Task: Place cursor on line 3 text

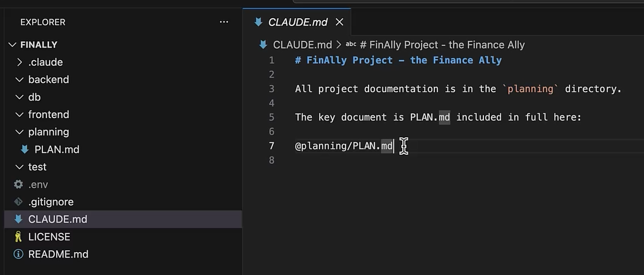Action: 459,89
